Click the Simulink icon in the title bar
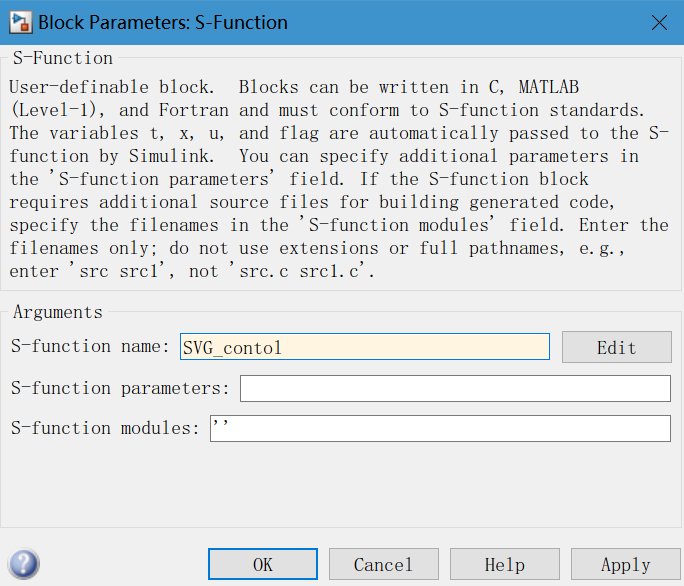This screenshot has width=684, height=586. 20,22
